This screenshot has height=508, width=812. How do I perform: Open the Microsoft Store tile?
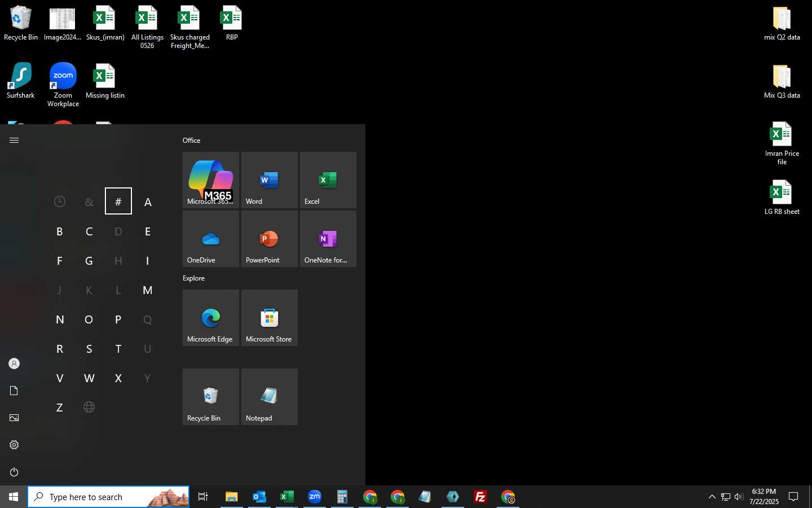270,318
